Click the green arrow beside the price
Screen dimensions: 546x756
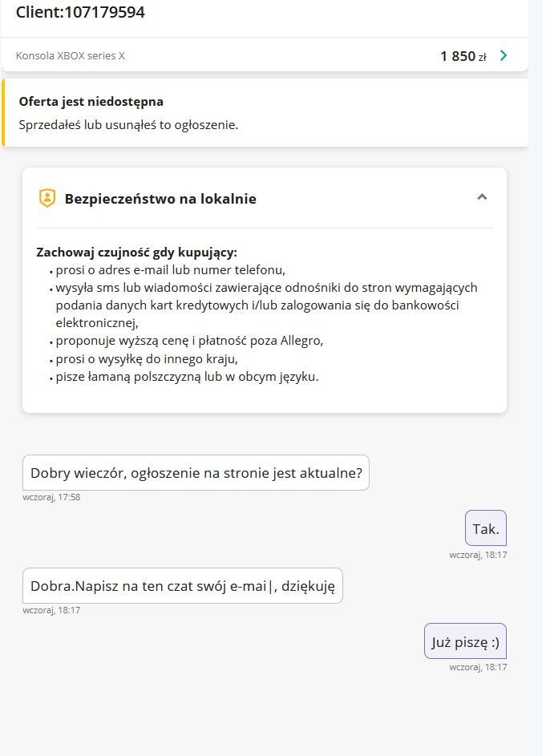pyautogui.click(x=504, y=55)
